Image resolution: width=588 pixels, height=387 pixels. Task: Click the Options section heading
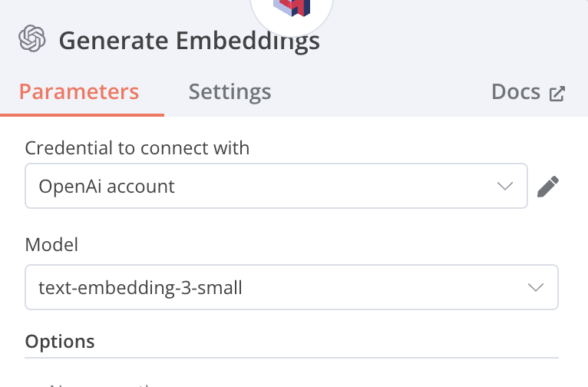click(60, 341)
